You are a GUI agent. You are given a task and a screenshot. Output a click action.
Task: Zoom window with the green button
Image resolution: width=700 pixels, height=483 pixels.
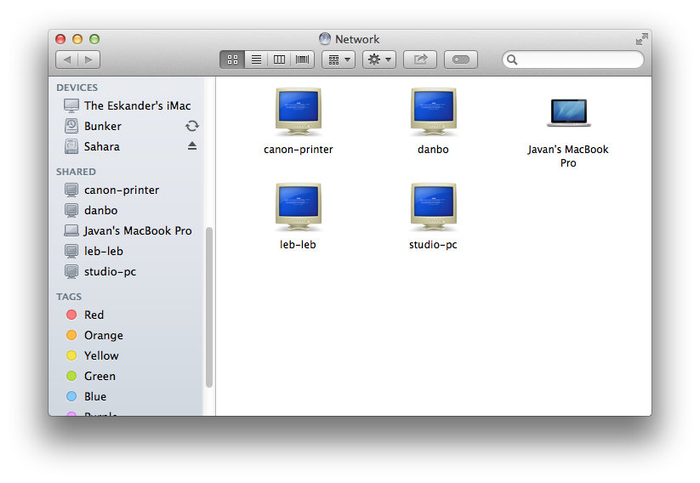pyautogui.click(x=94, y=39)
